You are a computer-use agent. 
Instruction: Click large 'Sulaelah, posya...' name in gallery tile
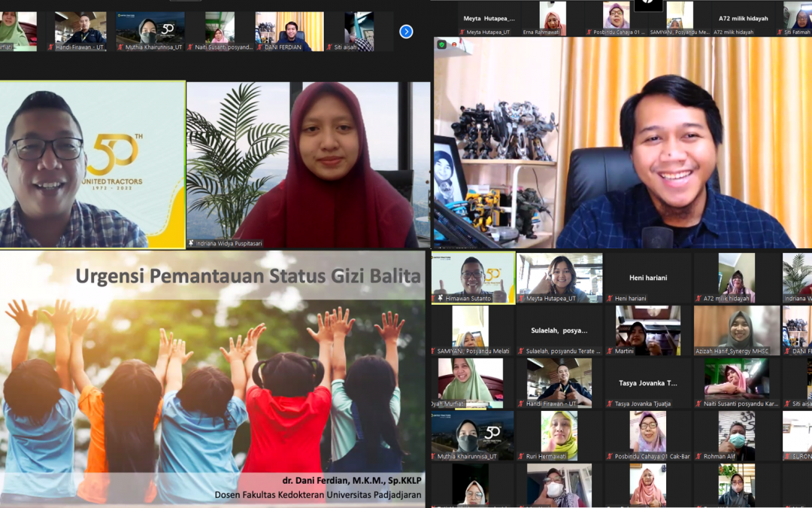(x=559, y=330)
